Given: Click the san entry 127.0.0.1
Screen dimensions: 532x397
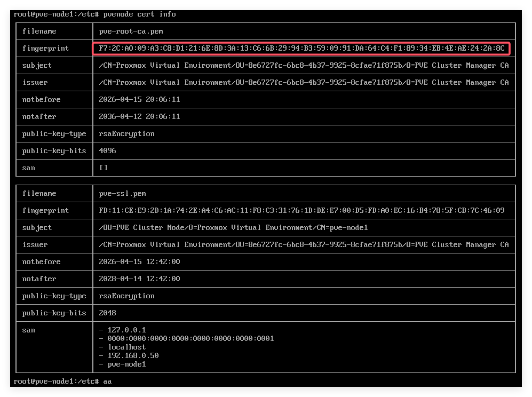Looking at the screenshot, I should click(126, 330).
